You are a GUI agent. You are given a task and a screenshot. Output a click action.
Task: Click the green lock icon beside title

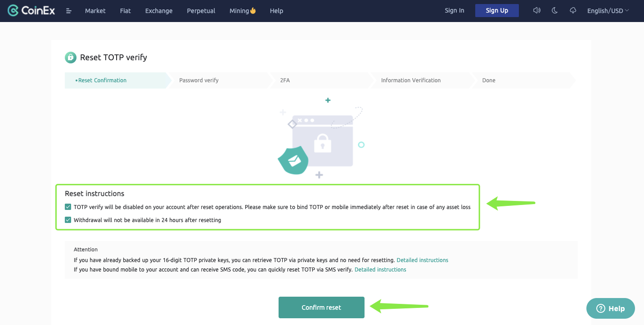(71, 58)
